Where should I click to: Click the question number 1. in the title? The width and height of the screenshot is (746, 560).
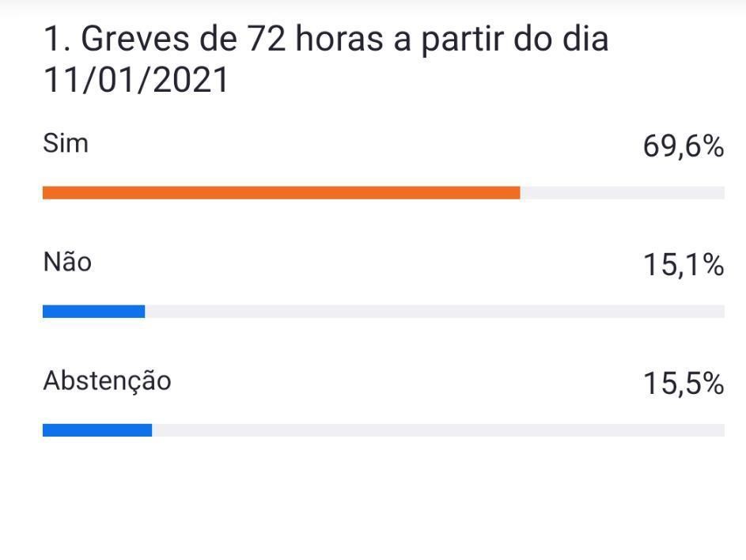click(x=57, y=40)
